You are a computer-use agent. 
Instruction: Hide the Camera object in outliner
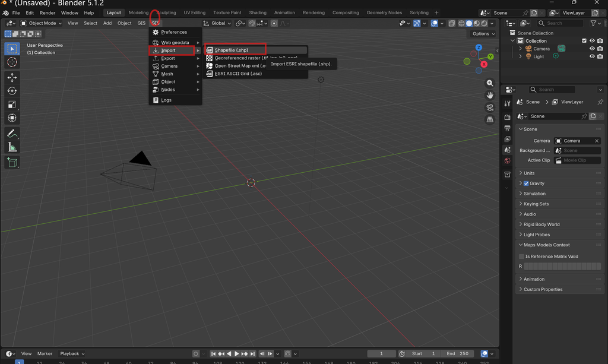point(592,49)
